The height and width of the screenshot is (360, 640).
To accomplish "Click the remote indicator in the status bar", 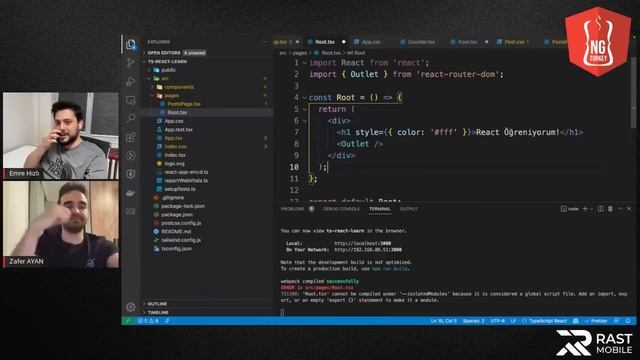I will [x=128, y=321].
